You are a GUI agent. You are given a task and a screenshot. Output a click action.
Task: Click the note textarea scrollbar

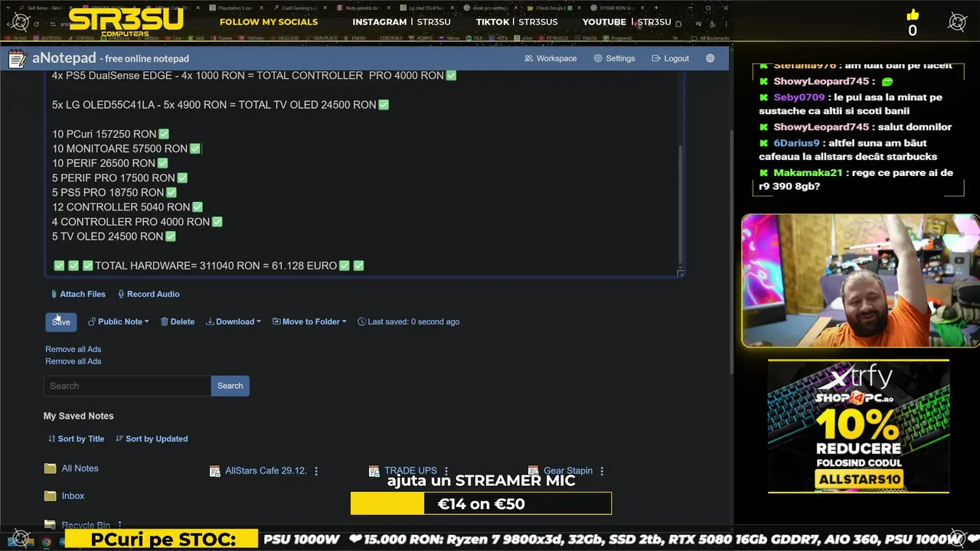tap(679, 203)
